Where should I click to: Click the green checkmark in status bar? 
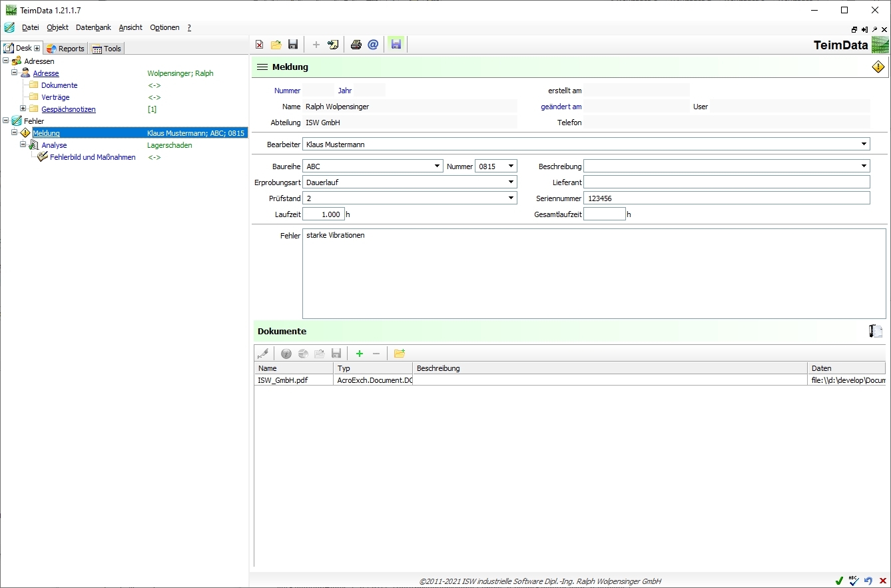coord(839,581)
